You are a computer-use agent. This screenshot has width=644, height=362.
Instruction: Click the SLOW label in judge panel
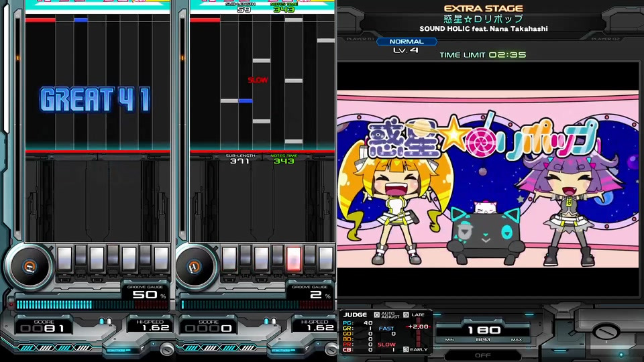[386, 345]
